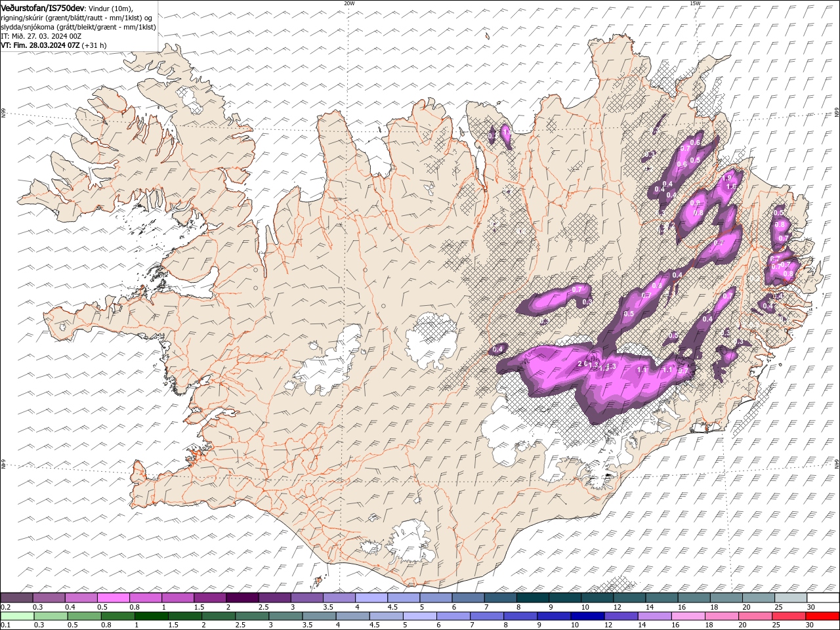Pick palest green lower swatch between 0.1 and 0.3
This screenshot has height=630, width=840.
(17, 616)
